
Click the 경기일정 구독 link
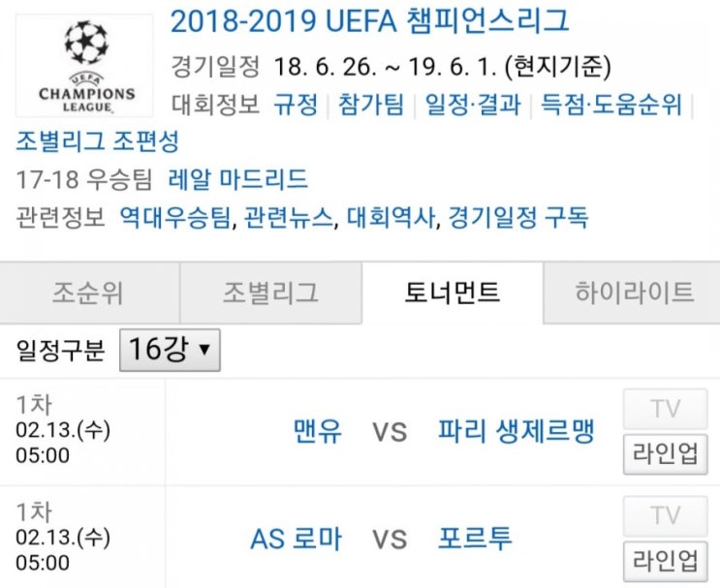coord(518,217)
